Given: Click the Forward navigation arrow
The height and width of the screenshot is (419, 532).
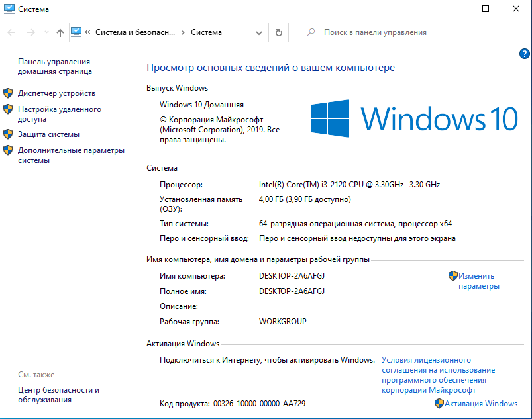Looking at the screenshot, I should coord(31,32).
